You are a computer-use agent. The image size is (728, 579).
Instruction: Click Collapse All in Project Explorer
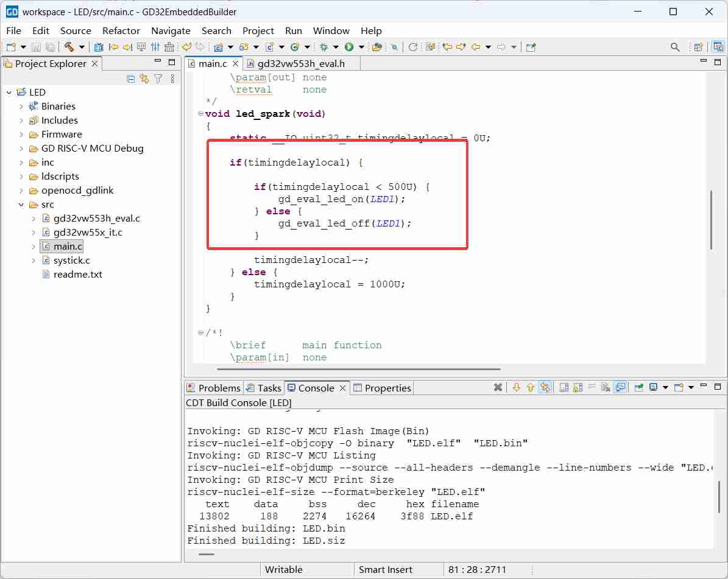(130, 79)
